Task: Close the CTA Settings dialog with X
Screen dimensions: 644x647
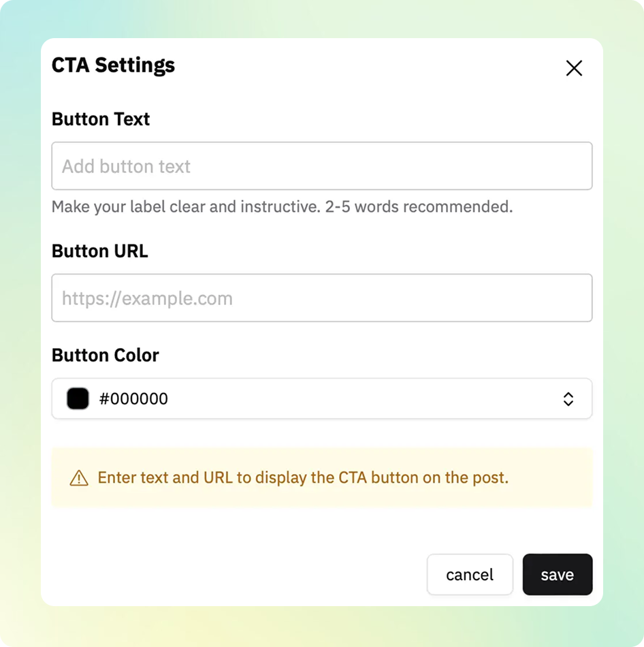Action: tap(574, 68)
